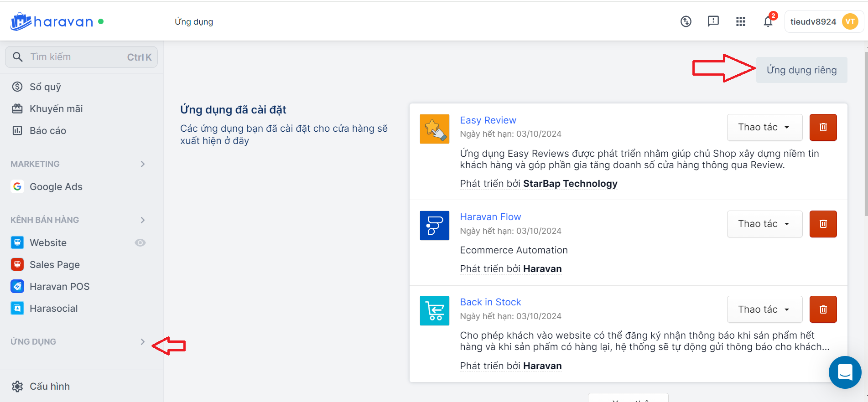
Task: Click the StarBap Technology developer name
Action: coord(570,183)
